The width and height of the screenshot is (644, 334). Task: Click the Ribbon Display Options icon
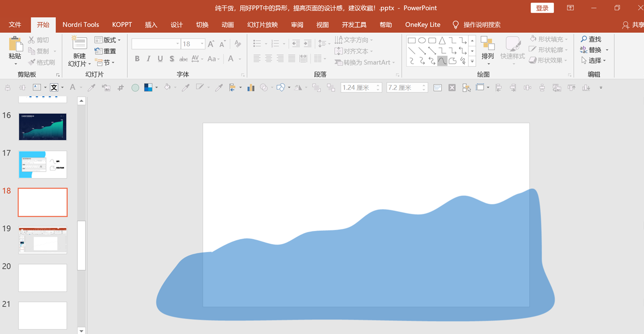(x=570, y=8)
